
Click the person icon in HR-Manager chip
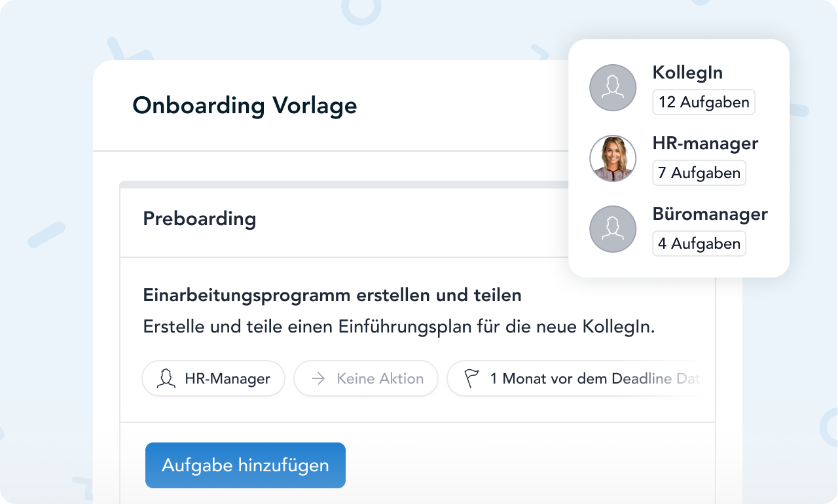[x=166, y=378]
